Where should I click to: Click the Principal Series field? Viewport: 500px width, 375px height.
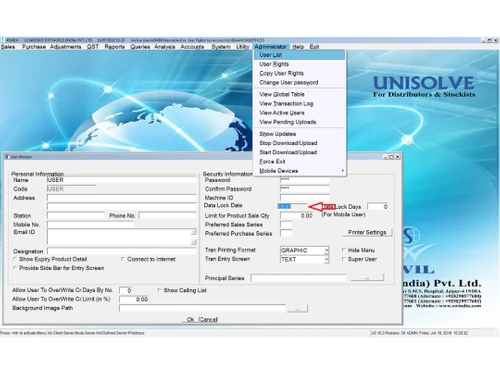[x=298, y=278]
